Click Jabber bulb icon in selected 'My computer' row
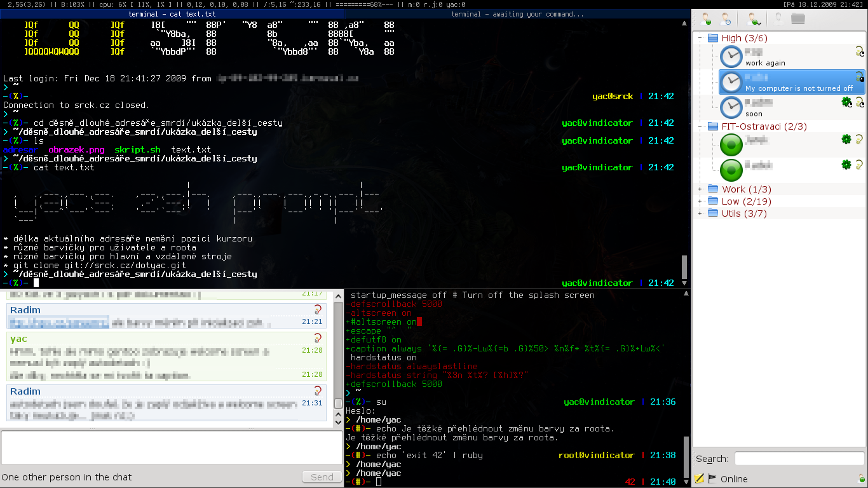The width and height of the screenshot is (868, 488). coord(860,77)
